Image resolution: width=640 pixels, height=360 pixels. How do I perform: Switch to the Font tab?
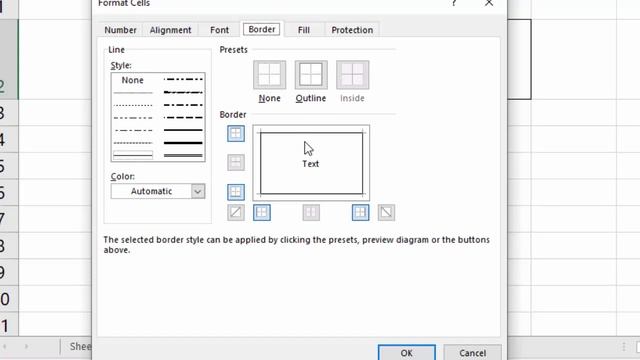tap(220, 30)
